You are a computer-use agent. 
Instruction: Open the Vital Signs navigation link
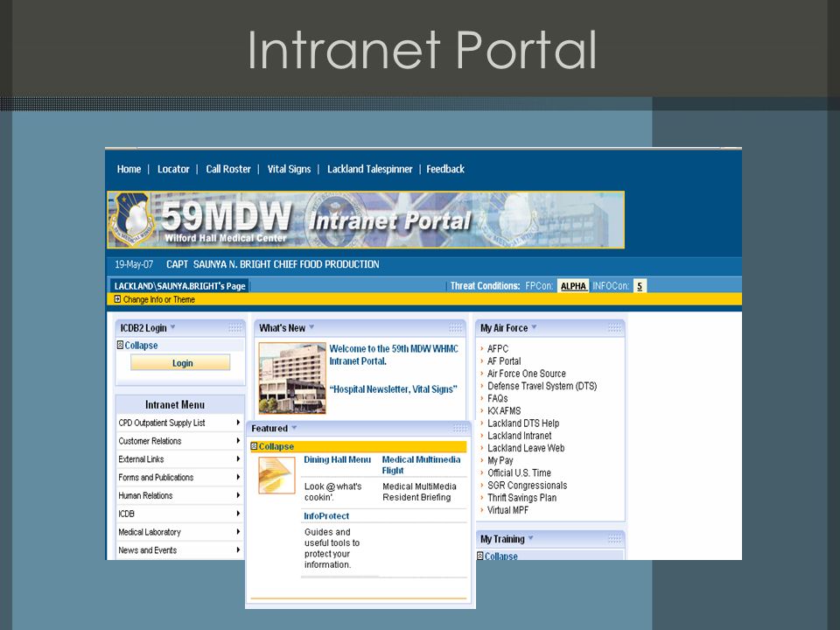(x=290, y=169)
